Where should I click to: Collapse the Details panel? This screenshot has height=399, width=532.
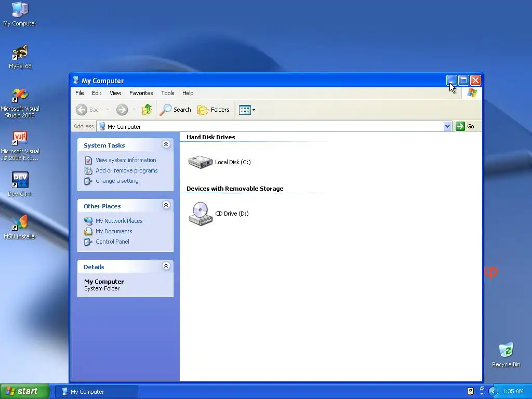point(166,265)
